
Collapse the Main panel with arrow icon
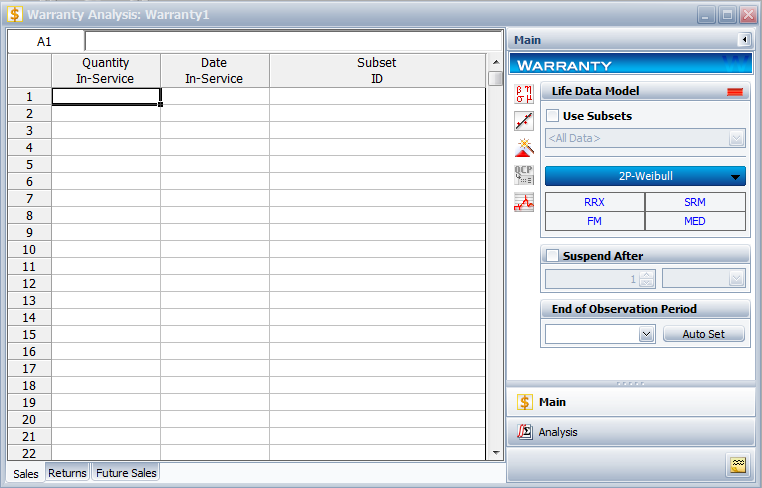[x=744, y=39]
